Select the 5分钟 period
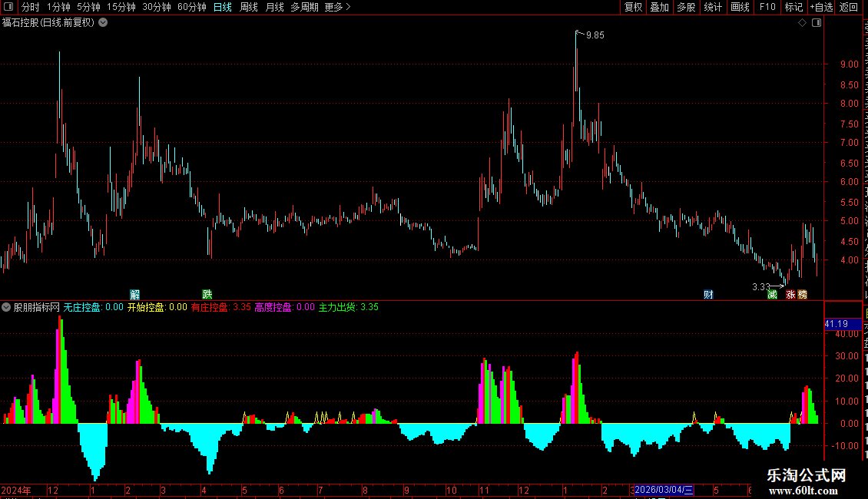This screenshot has width=868, height=499. pyautogui.click(x=88, y=7)
